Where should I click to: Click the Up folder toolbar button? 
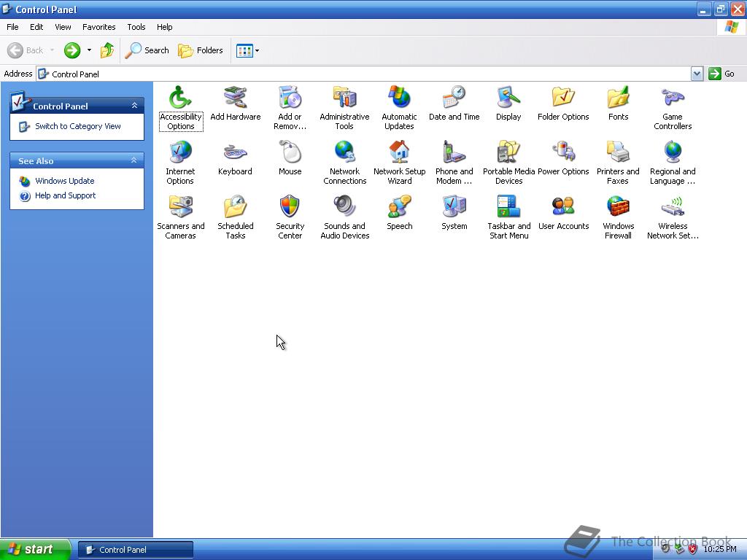(x=107, y=50)
